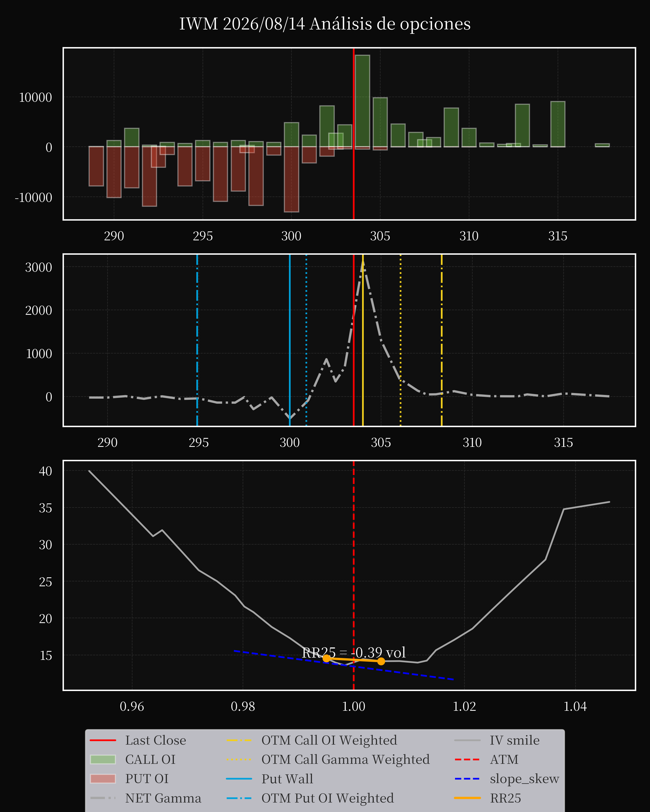650x812 pixels.
Task: Click the y-axis label 40 on IV chart
Action: (45, 471)
